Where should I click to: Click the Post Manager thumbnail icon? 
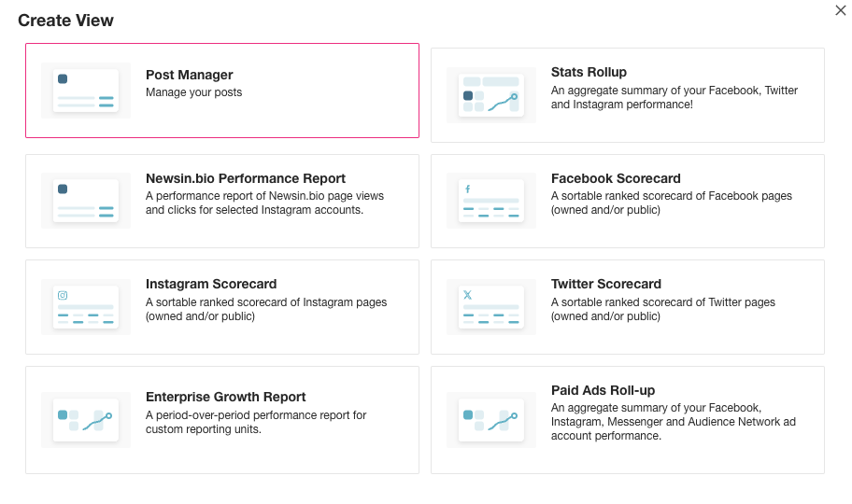(86, 91)
